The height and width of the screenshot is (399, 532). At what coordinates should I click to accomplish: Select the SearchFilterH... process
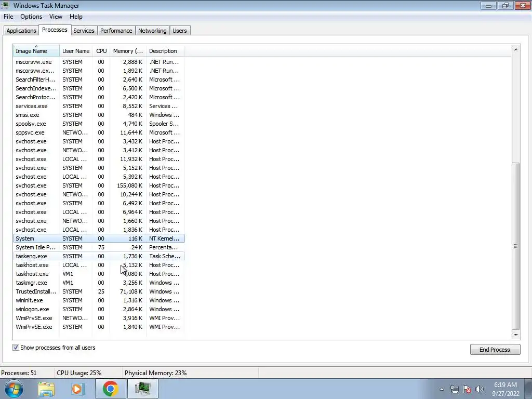pos(99,79)
